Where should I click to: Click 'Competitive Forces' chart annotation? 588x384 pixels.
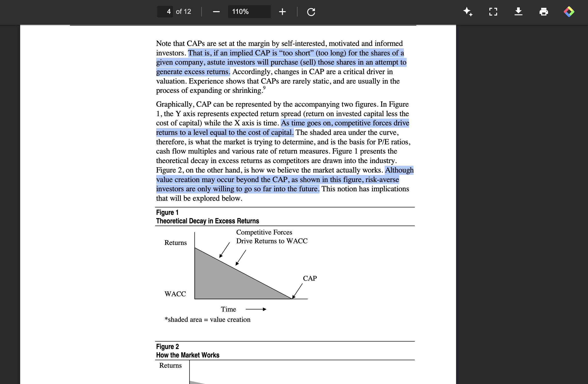264,232
